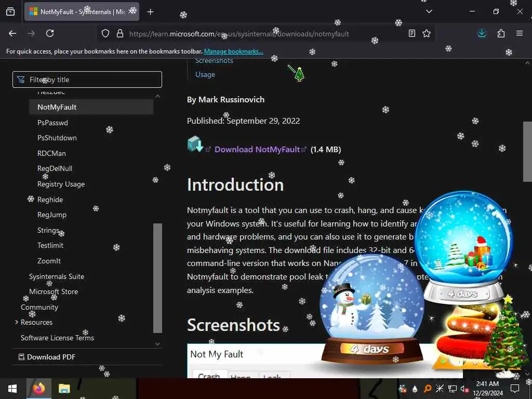Open Sysinternals Suite in the sidebar
Screen dimensions: 532x399
coord(56,276)
